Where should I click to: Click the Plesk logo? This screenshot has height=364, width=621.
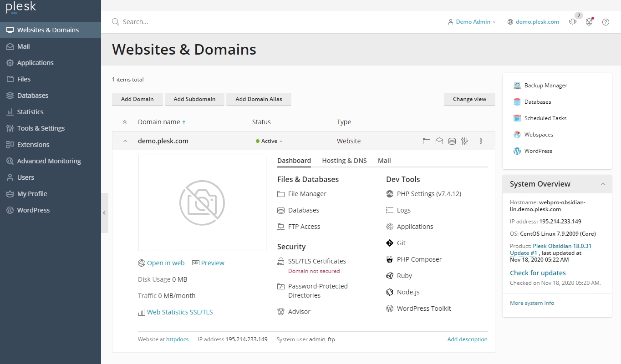21,7
